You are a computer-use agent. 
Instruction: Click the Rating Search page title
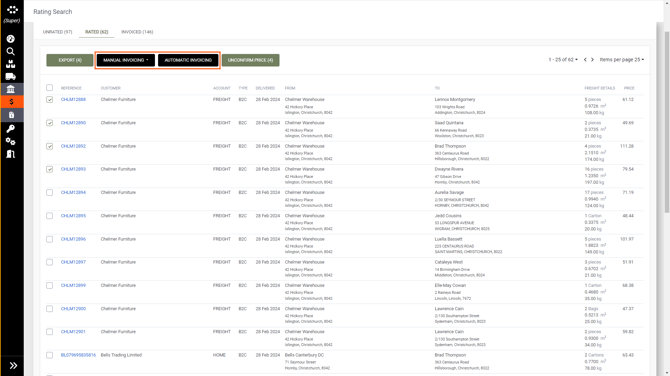(x=53, y=12)
